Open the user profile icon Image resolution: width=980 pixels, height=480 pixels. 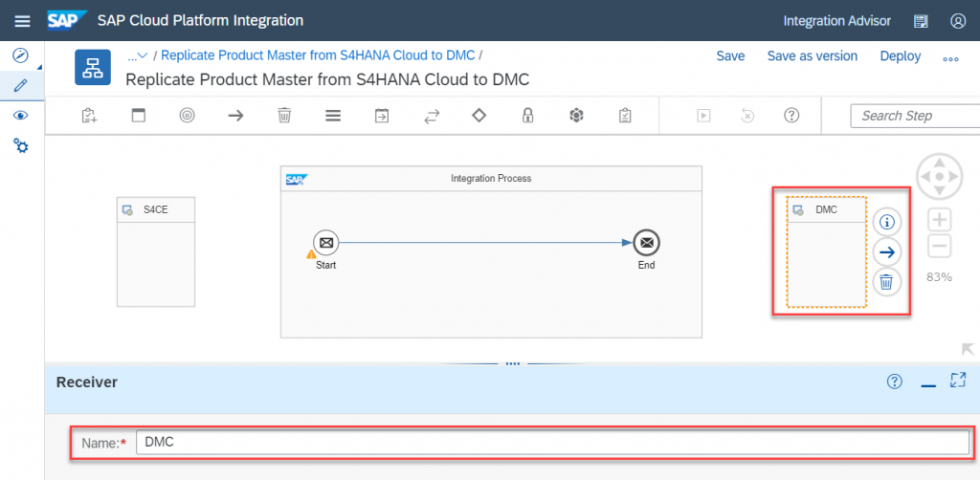click(x=958, y=21)
